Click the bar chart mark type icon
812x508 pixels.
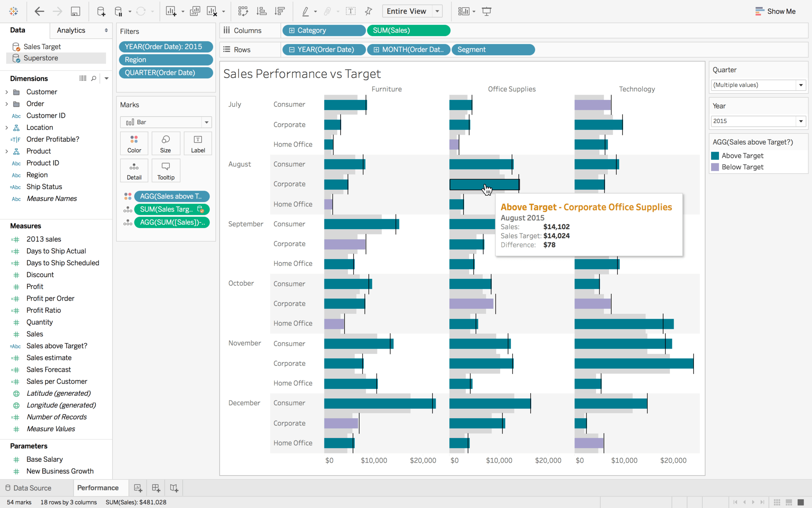pyautogui.click(x=129, y=122)
